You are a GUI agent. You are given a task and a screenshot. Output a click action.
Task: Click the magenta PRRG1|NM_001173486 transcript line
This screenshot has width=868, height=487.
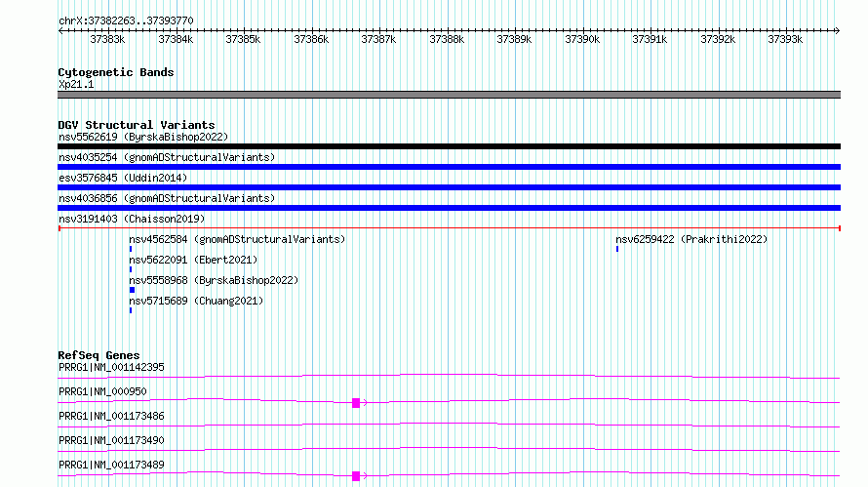[x=449, y=426]
